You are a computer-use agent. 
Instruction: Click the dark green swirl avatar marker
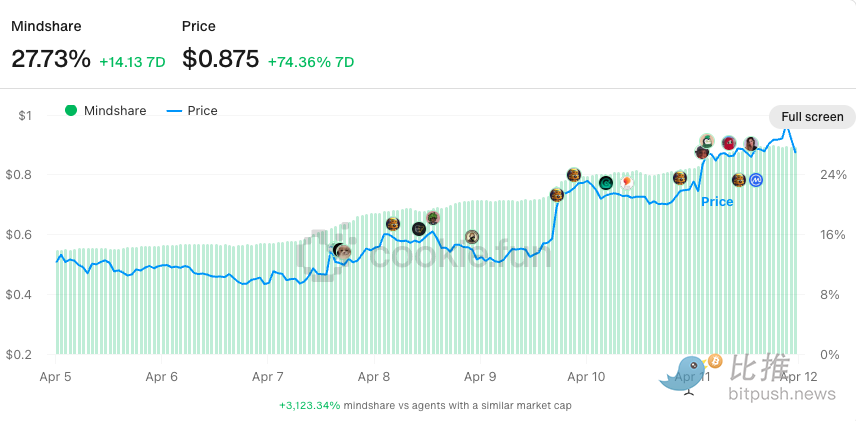pos(605,183)
